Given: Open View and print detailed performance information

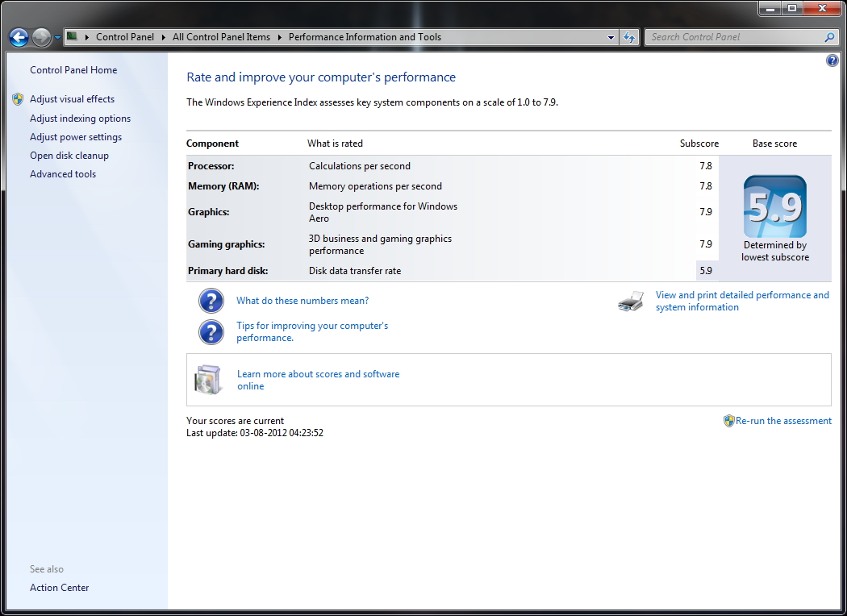Looking at the screenshot, I should click(742, 302).
